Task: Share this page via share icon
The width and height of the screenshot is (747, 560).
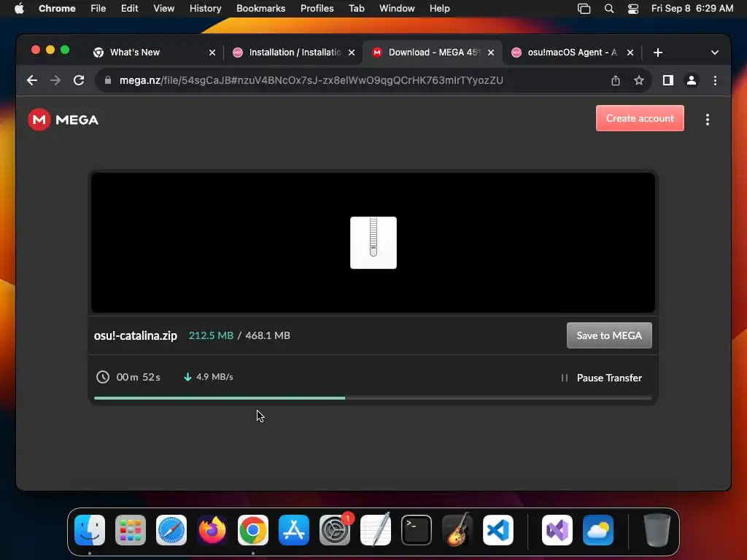Action: (616, 80)
